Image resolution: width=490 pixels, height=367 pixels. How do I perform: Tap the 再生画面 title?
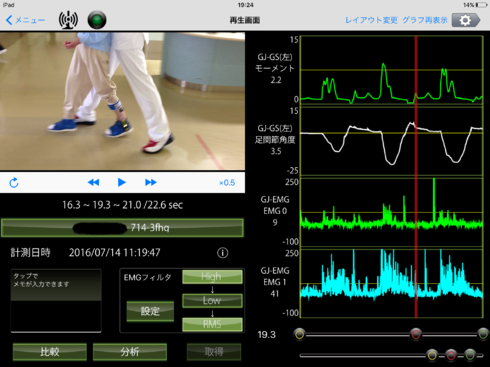pyautogui.click(x=245, y=20)
